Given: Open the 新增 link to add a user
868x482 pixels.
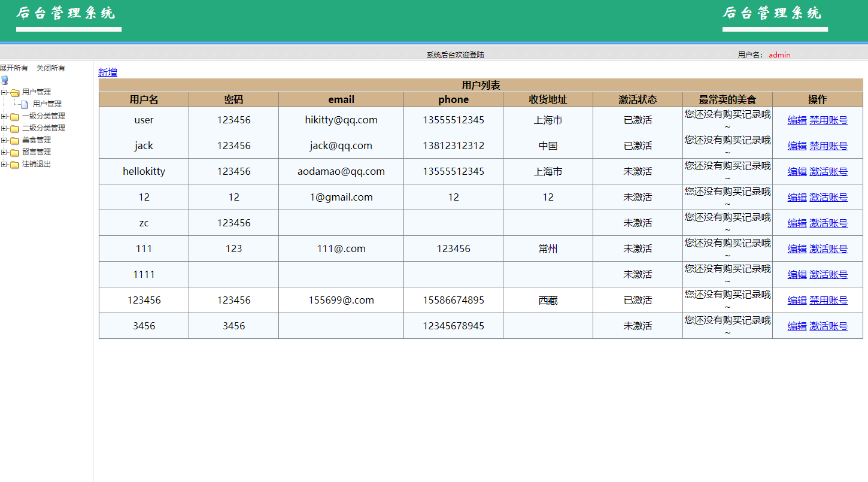Looking at the screenshot, I should coord(107,72).
